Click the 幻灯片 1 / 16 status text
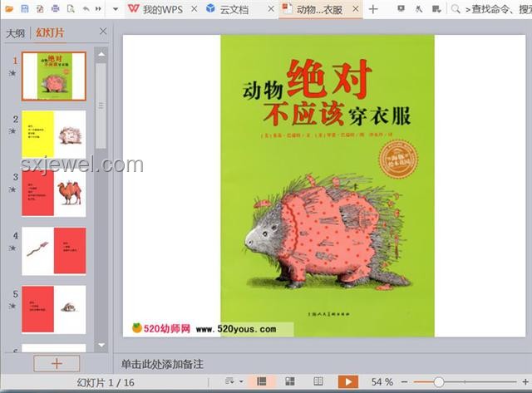The image size is (532, 393). pyautogui.click(x=106, y=382)
